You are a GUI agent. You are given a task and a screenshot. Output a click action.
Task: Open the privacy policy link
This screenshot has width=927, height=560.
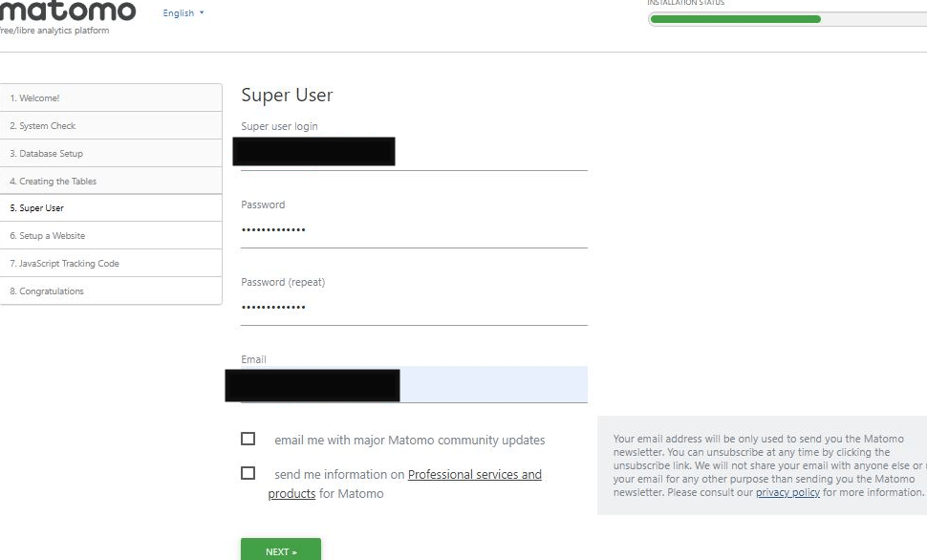[787, 493]
